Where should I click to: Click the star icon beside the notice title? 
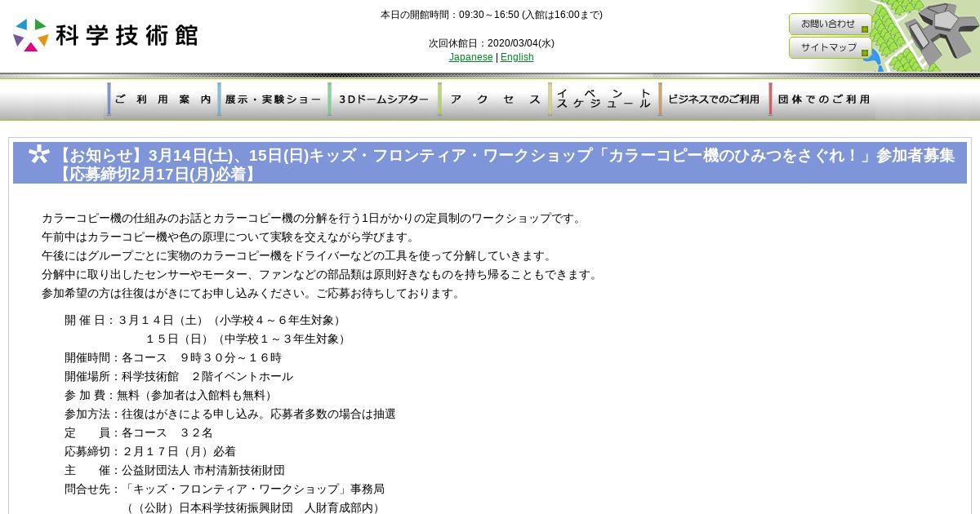pos(39,154)
